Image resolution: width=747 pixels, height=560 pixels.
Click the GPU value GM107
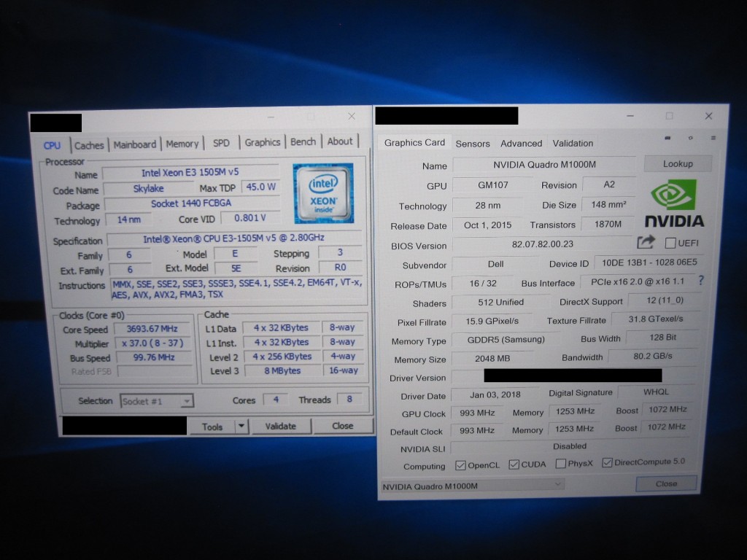tap(492, 184)
